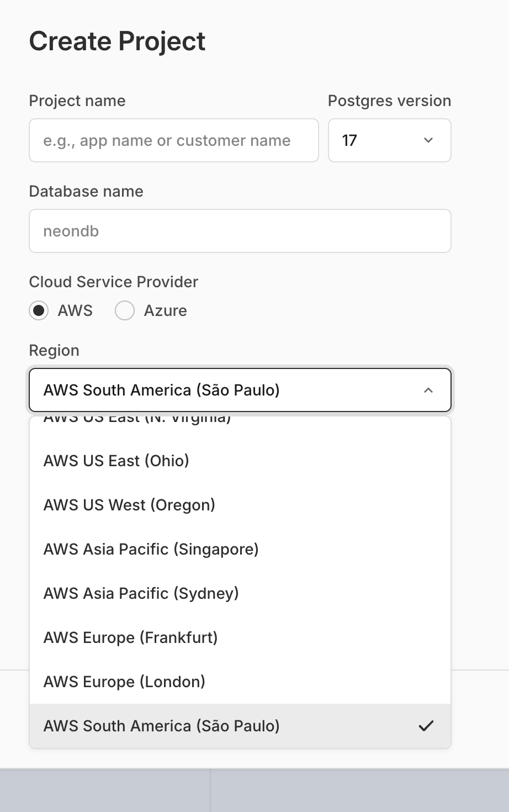Choose AWS Asia Pacific (Singapore) region
Image resolution: width=509 pixels, height=812 pixels.
(x=240, y=549)
